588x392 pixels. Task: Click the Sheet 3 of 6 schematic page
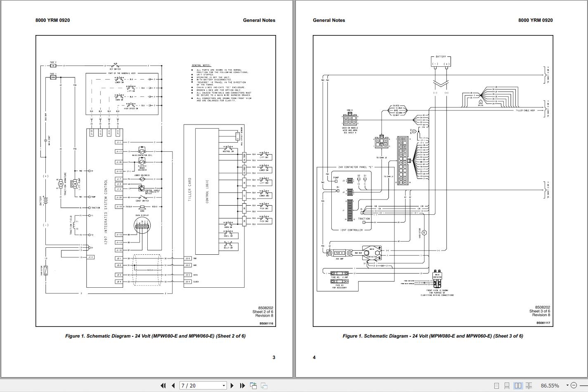(x=433, y=181)
